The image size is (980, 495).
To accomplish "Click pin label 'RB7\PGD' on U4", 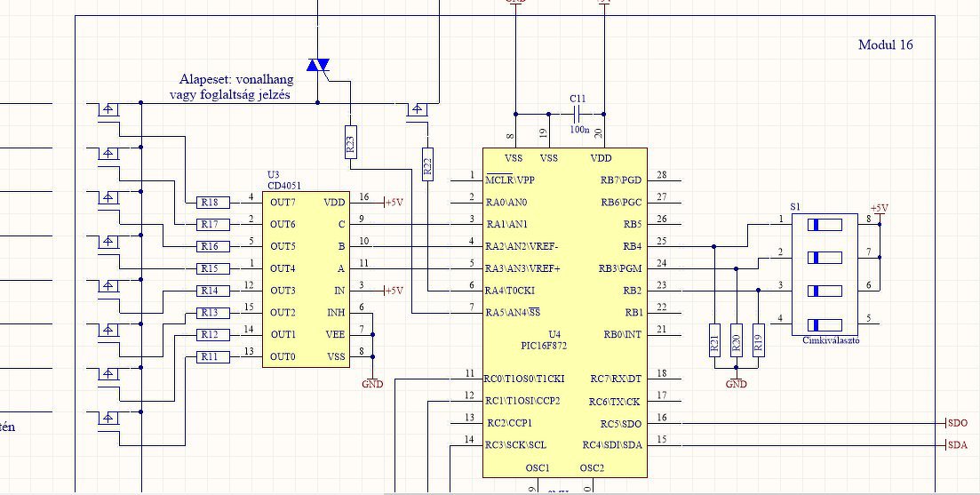I will (621, 180).
